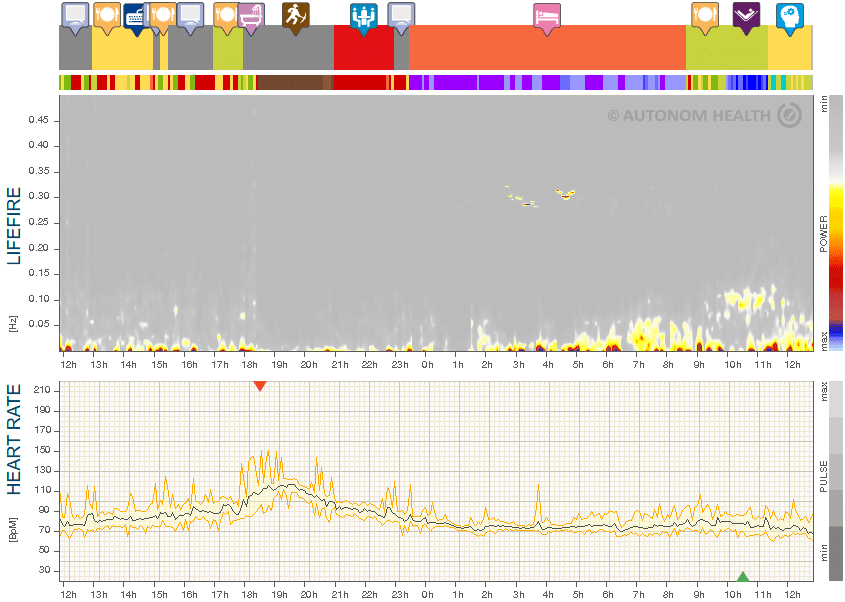The image size is (845, 602).
Task: Click the computer monitor icon near 16h
Action: pos(191,16)
